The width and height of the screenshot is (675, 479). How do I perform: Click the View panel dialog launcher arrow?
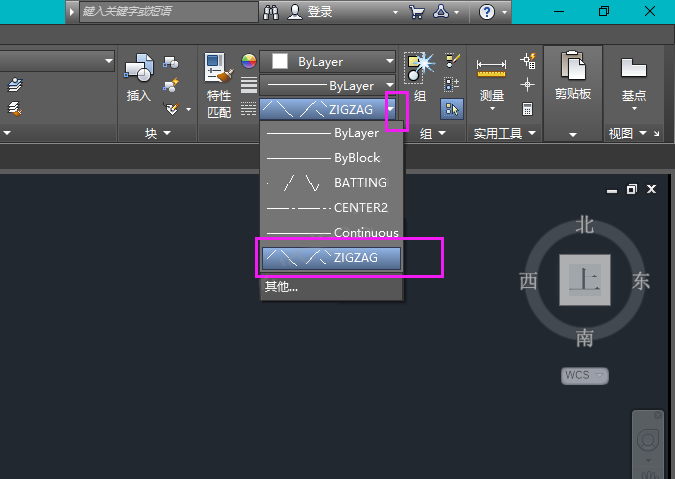(x=656, y=134)
